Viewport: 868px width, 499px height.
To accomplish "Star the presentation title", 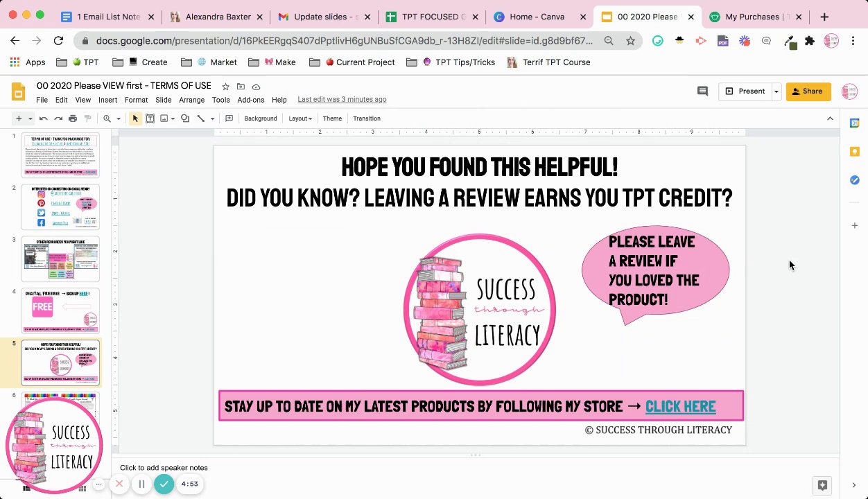I will tap(225, 86).
